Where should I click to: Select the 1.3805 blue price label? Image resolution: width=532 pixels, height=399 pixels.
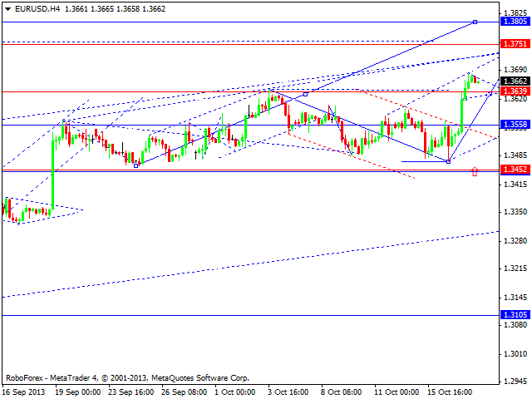pos(515,22)
